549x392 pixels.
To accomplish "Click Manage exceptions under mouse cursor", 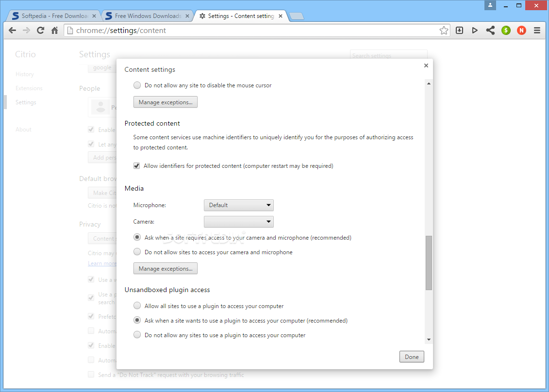I will coord(166,102).
